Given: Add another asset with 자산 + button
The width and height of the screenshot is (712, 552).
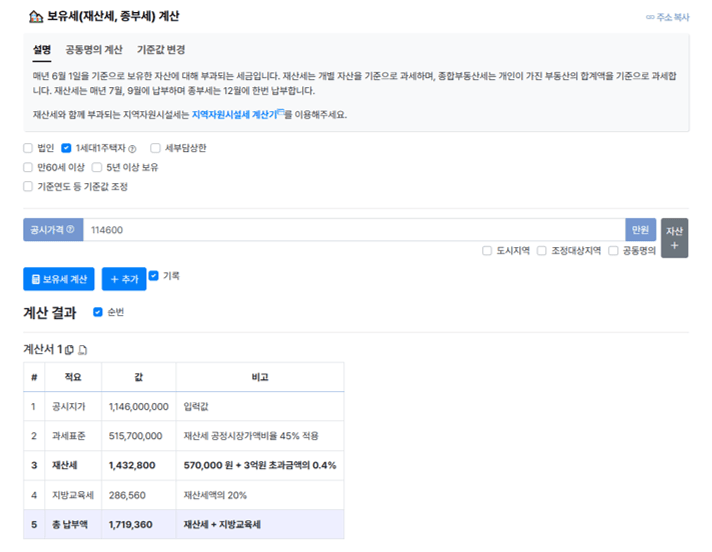Looking at the screenshot, I should point(674,238).
